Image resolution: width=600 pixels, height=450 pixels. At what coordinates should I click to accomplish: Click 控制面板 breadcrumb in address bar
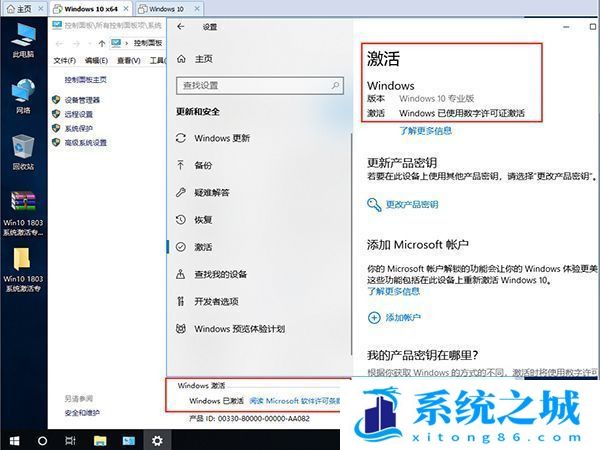pyautogui.click(x=148, y=43)
